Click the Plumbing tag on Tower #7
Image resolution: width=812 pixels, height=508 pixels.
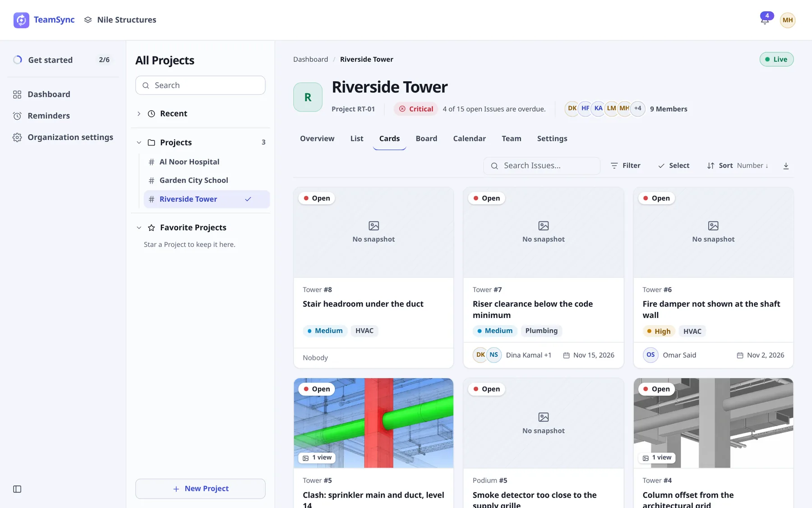tap(541, 331)
